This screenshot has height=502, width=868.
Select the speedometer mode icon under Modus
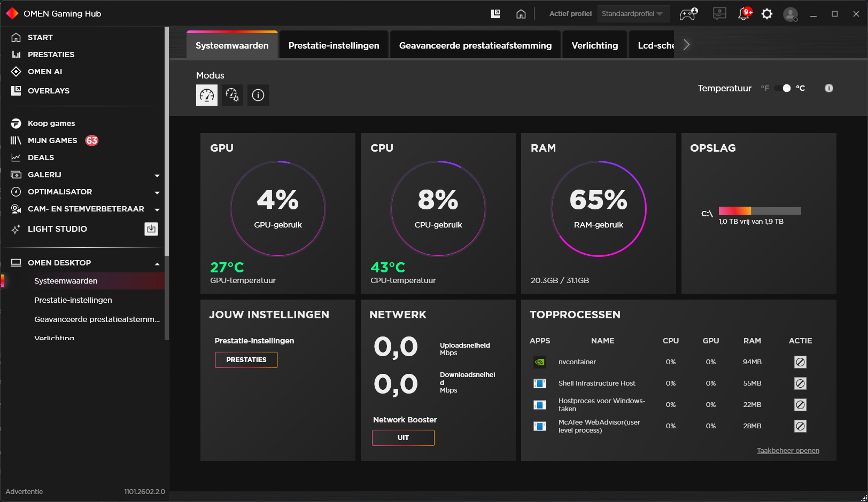coord(207,95)
